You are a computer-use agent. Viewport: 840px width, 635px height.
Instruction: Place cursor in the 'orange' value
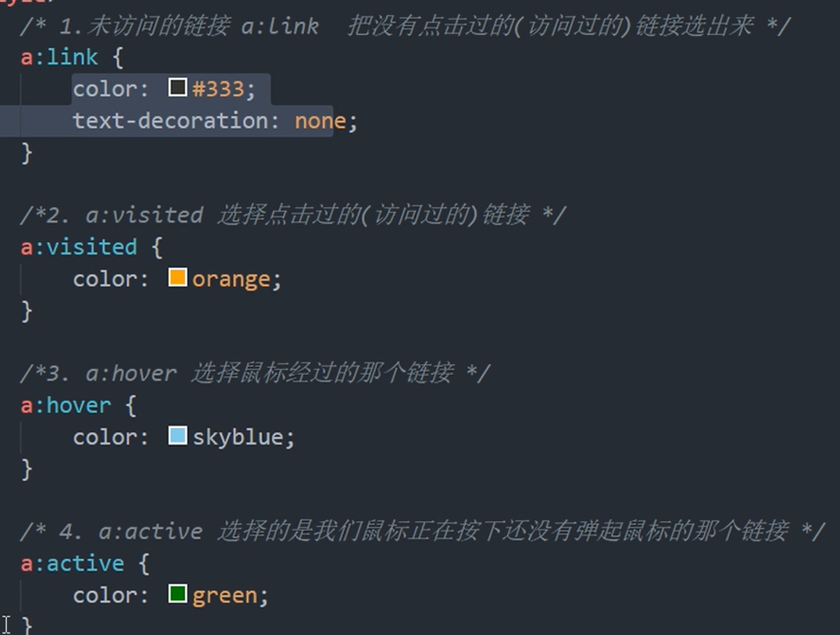tap(231, 279)
